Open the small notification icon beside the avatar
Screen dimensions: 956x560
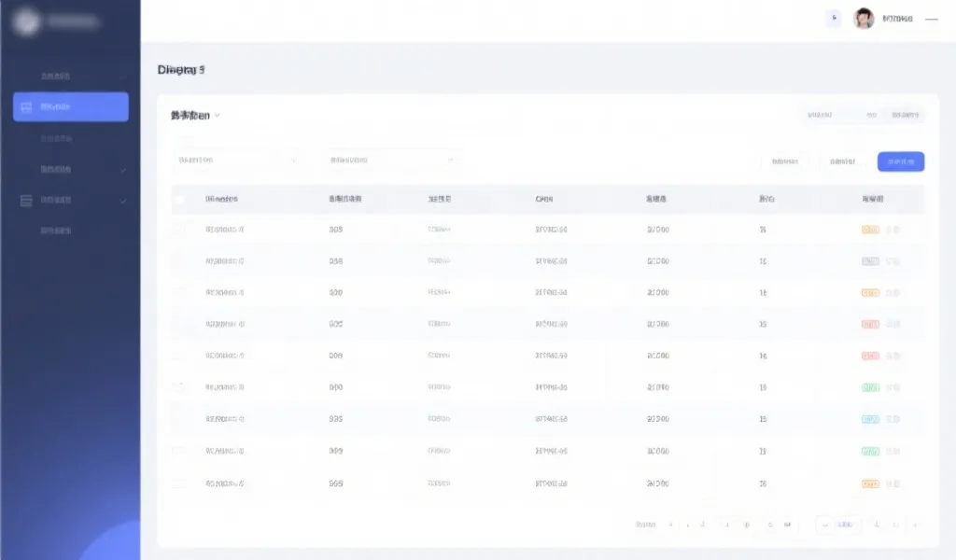click(x=834, y=19)
